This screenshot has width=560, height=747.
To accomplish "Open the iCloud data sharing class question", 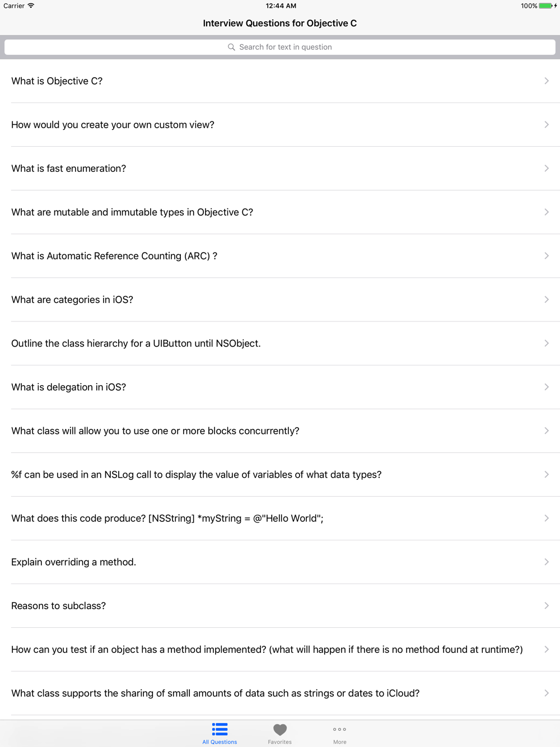I will click(280, 693).
